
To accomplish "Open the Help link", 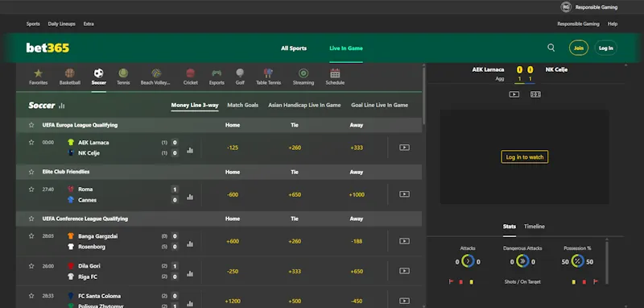I will coord(613,24).
